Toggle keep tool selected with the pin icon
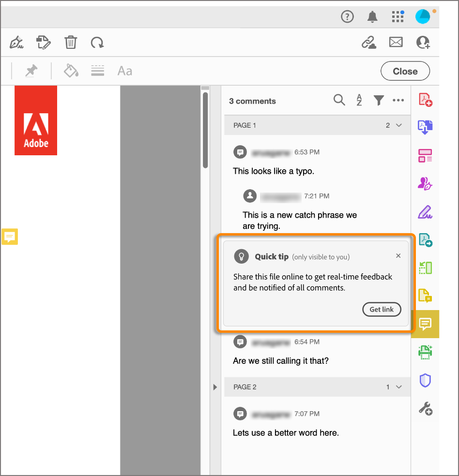This screenshot has height=476, width=459. (x=31, y=71)
